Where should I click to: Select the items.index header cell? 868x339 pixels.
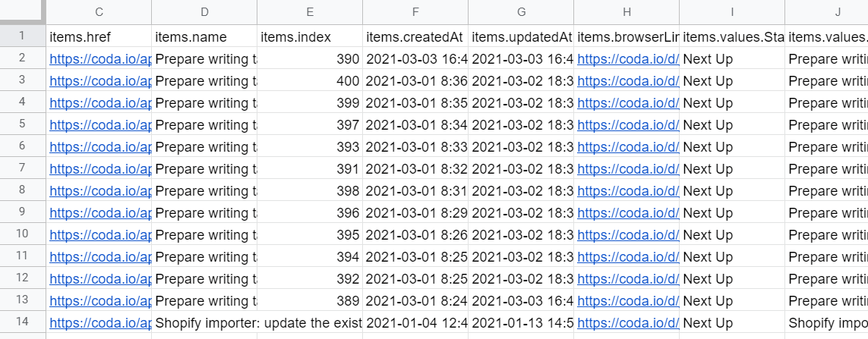tap(310, 36)
